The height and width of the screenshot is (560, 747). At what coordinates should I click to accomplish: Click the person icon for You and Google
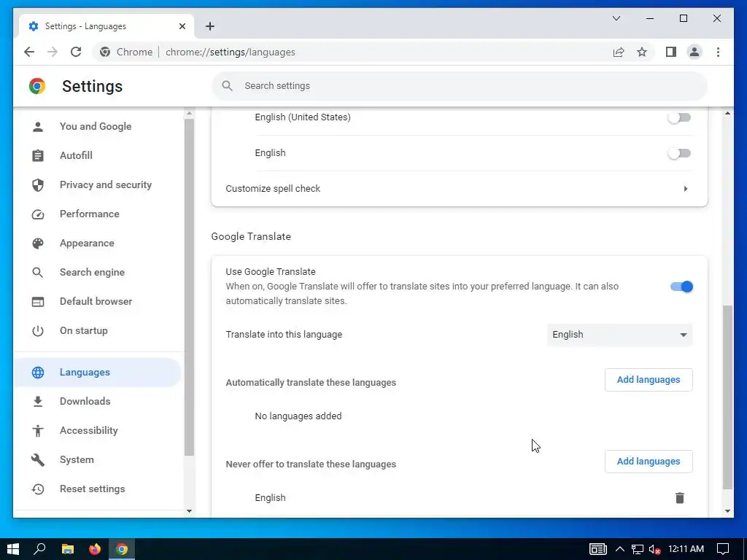click(x=38, y=126)
